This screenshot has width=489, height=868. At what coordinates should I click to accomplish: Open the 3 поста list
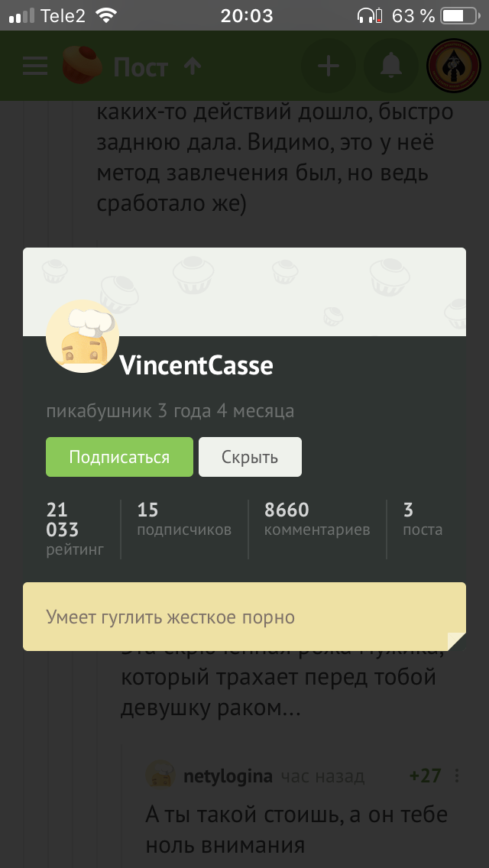coord(423,520)
